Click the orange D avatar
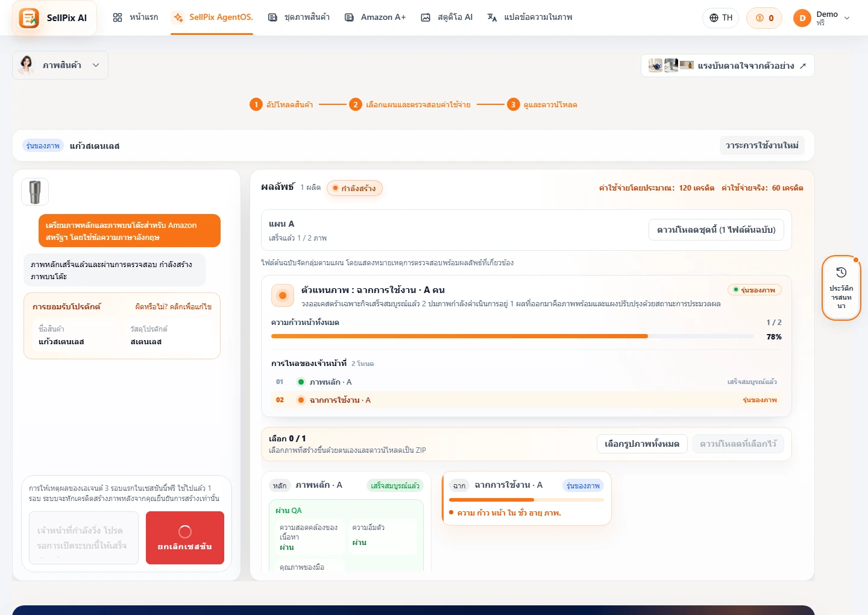The height and width of the screenshot is (615, 868). 802,18
